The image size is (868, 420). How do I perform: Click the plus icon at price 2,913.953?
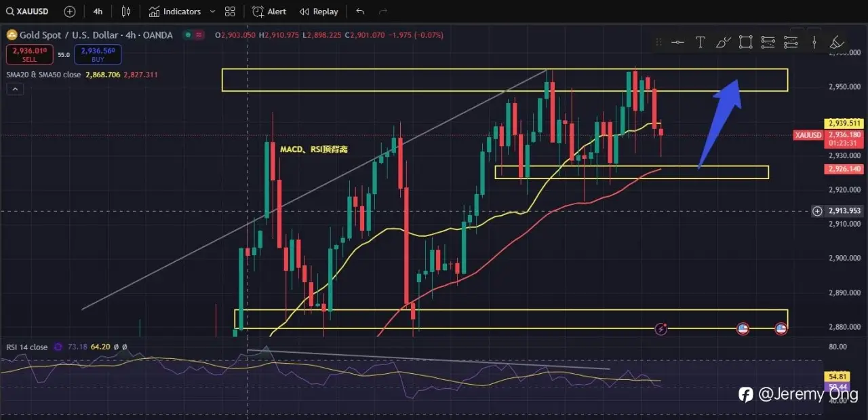(x=818, y=211)
